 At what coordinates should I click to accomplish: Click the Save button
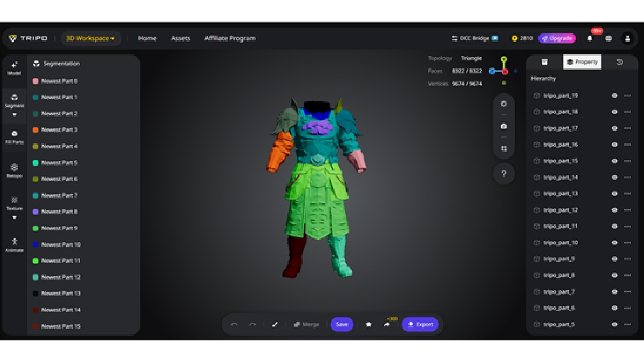(x=342, y=324)
